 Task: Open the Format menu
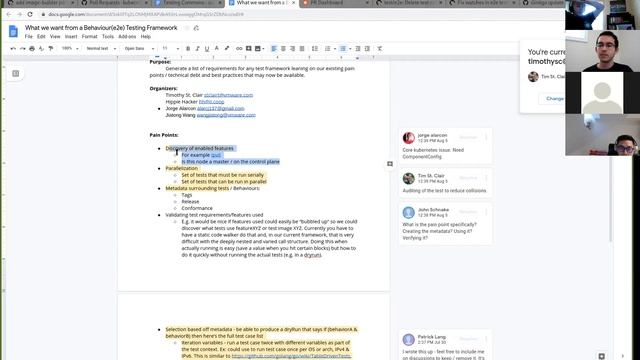coord(89,37)
